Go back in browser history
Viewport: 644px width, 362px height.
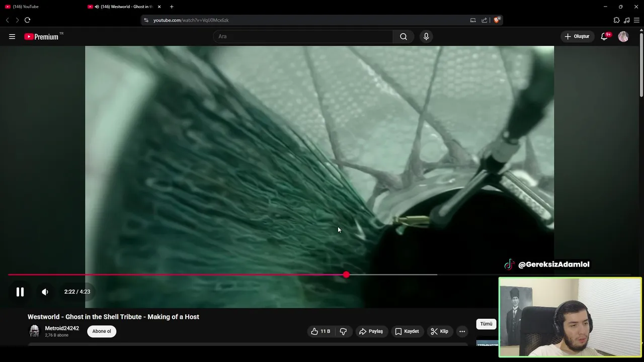7,20
